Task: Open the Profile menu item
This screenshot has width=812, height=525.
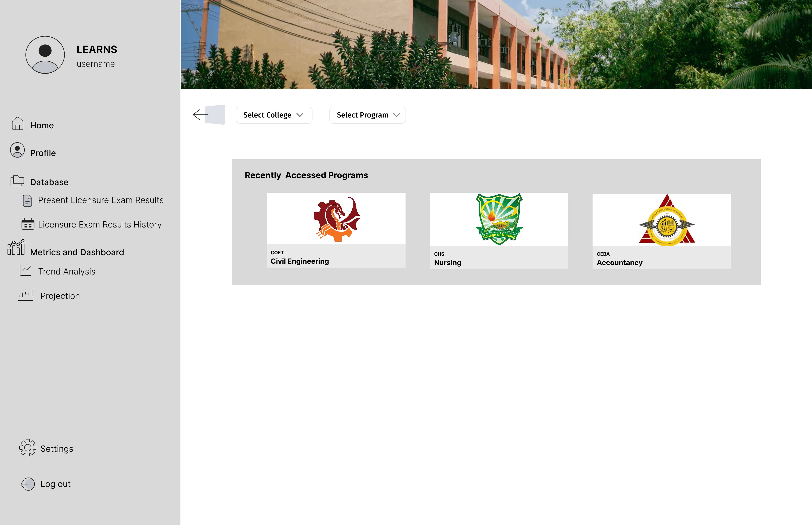Action: coord(43,153)
